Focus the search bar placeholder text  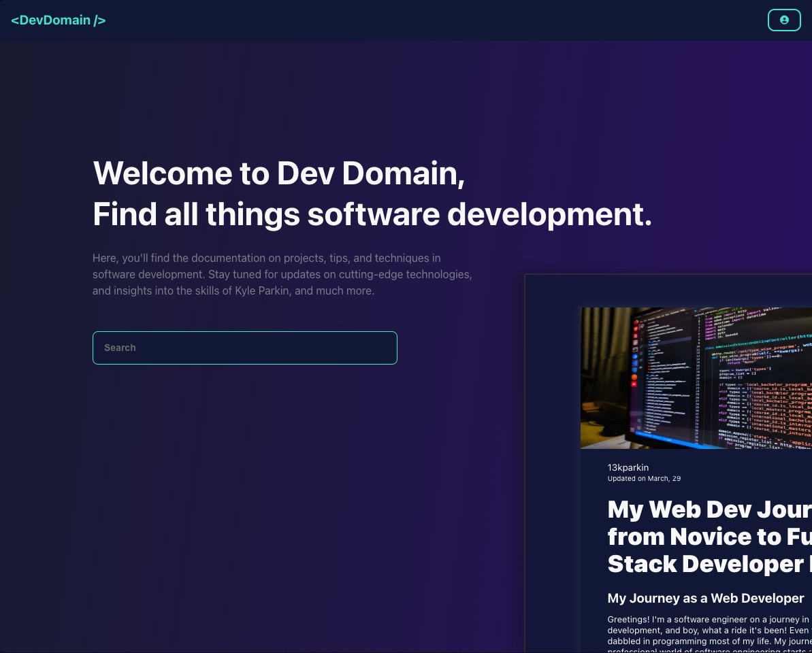[120, 348]
